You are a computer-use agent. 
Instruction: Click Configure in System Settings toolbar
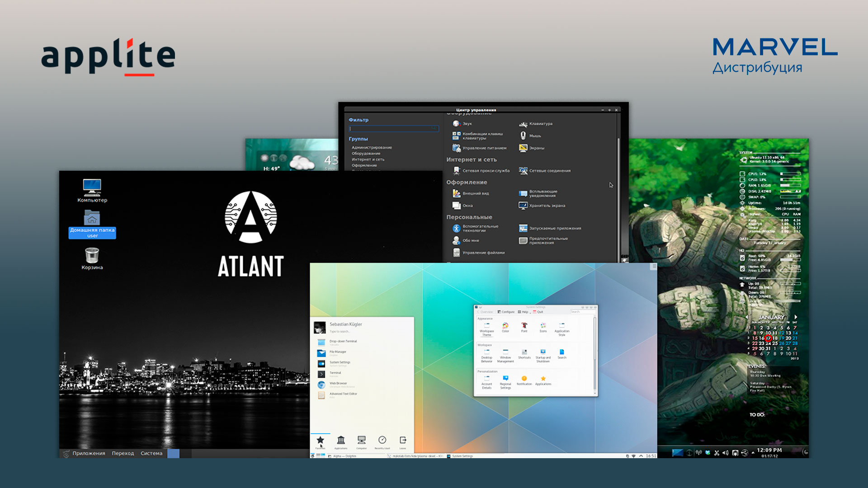[506, 312]
